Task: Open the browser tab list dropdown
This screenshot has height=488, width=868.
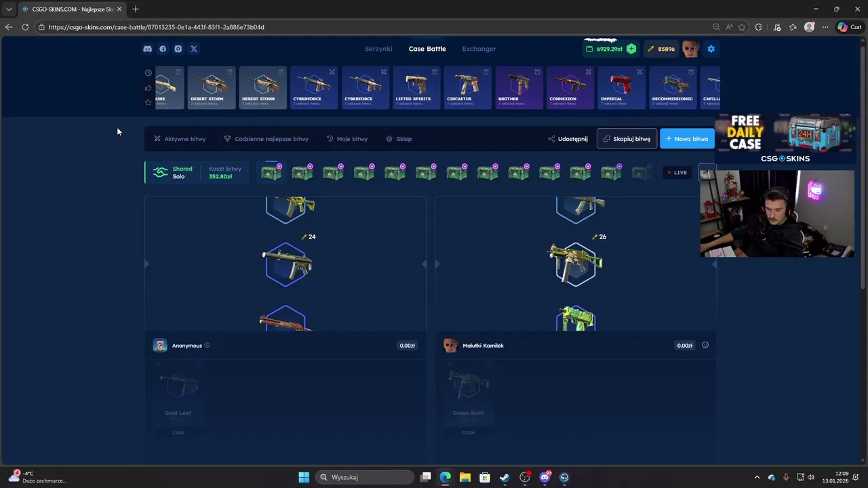Action: (x=9, y=9)
